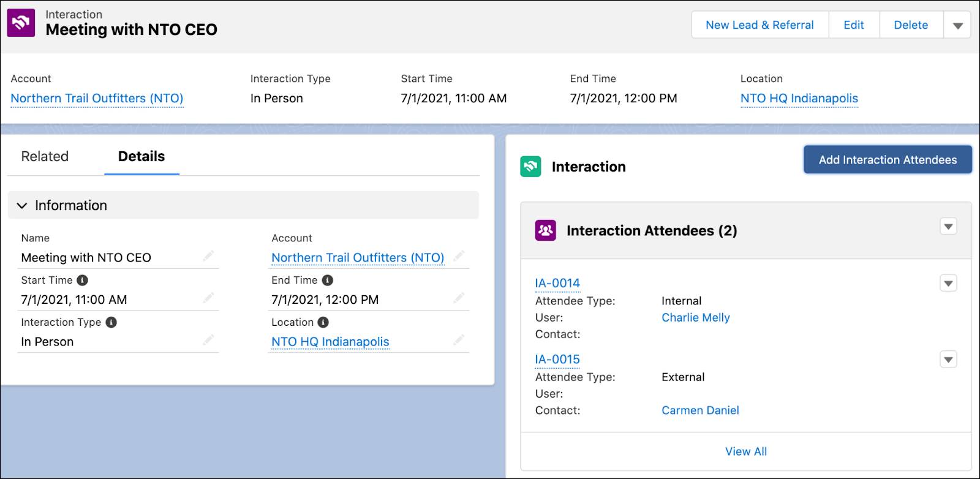The width and height of the screenshot is (980, 479).
Task: Click the Interaction Type info icon
Action: coord(111,322)
